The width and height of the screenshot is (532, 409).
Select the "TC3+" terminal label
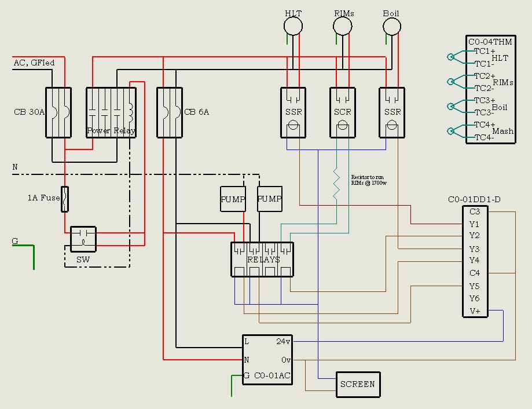point(485,100)
